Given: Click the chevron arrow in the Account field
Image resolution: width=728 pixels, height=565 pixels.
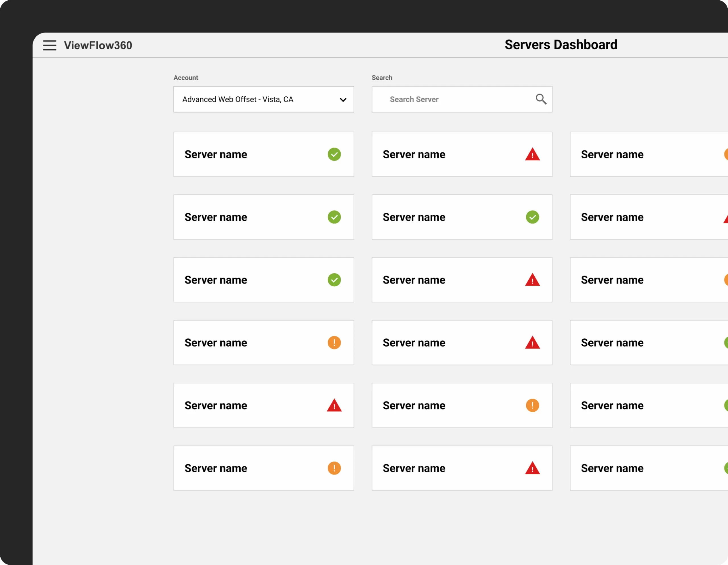Looking at the screenshot, I should [x=343, y=100].
